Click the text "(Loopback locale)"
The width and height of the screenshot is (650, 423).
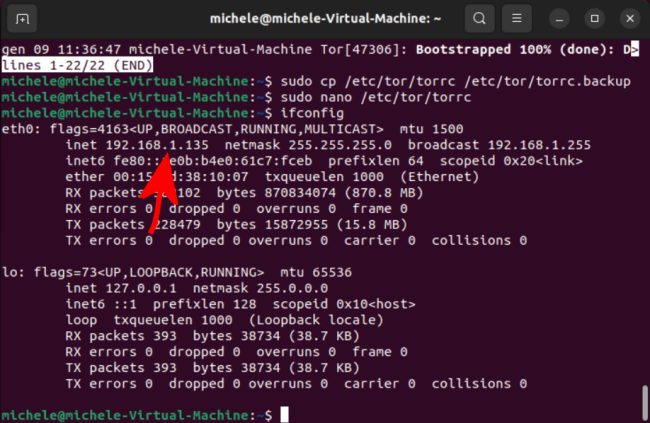[316, 320]
